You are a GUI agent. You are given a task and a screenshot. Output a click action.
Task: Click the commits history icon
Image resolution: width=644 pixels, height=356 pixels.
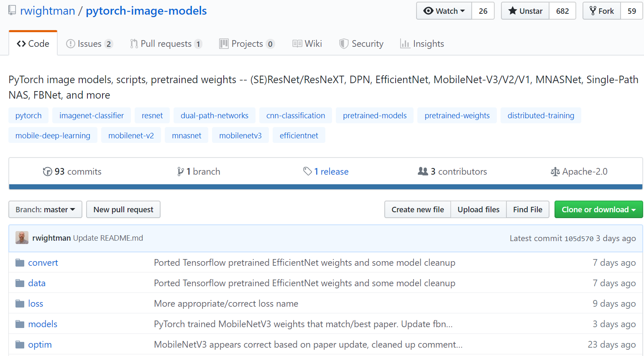pyautogui.click(x=47, y=172)
